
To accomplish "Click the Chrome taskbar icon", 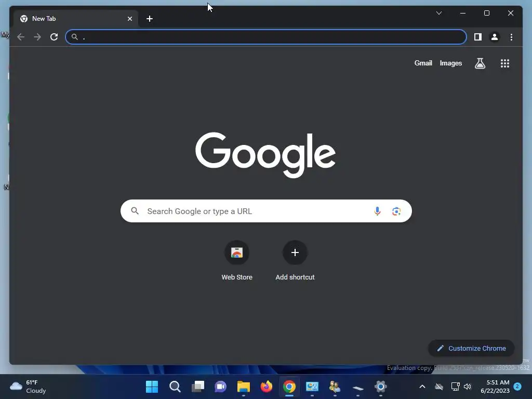I will [289, 387].
